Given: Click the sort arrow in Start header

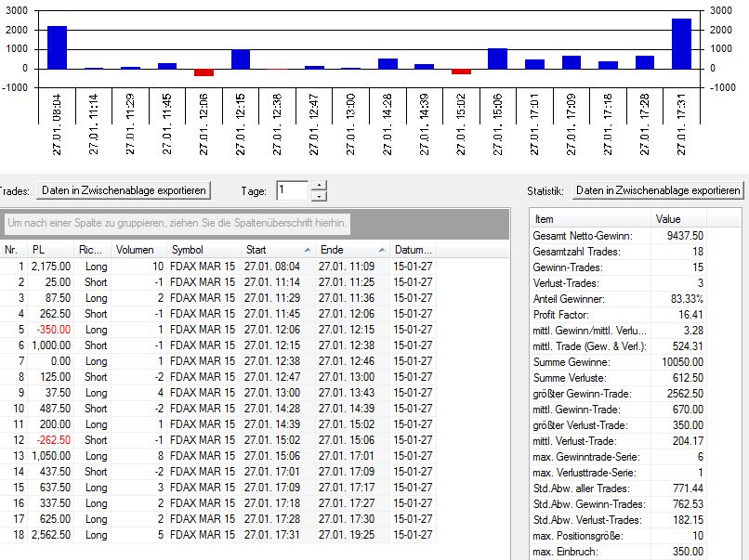Looking at the screenshot, I should pos(308,250).
